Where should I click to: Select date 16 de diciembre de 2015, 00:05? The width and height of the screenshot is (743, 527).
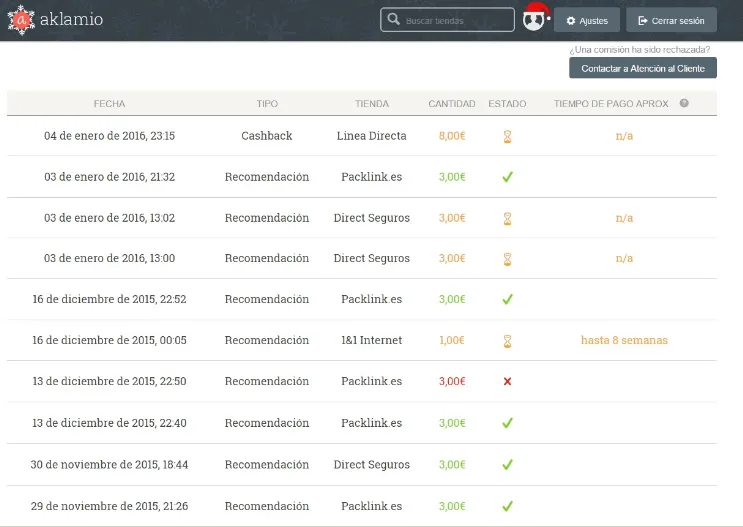(109, 340)
